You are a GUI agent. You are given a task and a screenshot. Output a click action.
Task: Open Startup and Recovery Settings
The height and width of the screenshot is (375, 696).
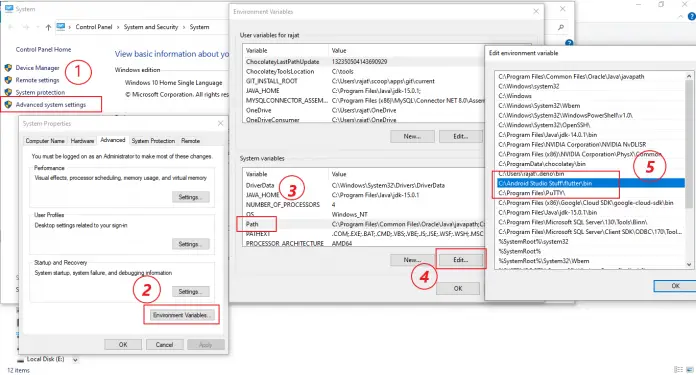(x=190, y=292)
